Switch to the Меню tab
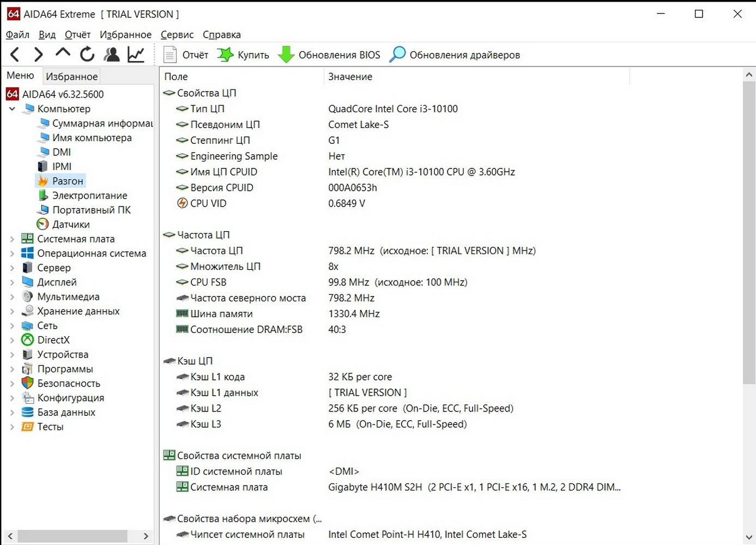The height and width of the screenshot is (545, 756). click(x=20, y=76)
